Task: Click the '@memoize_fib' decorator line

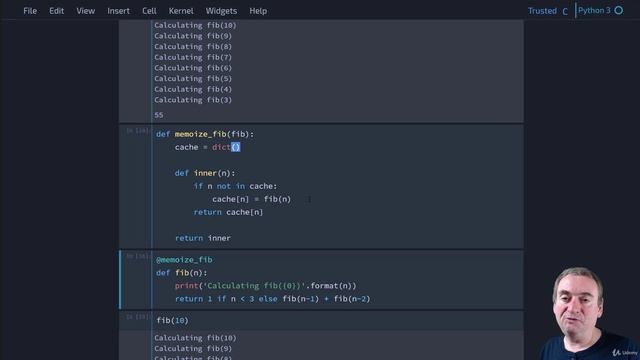Action: pos(184,260)
